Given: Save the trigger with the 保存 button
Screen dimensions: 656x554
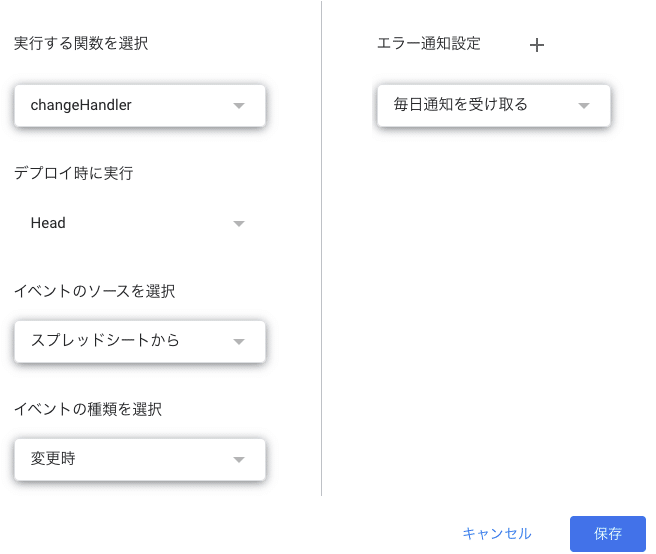Looking at the screenshot, I should pyautogui.click(x=607, y=534).
